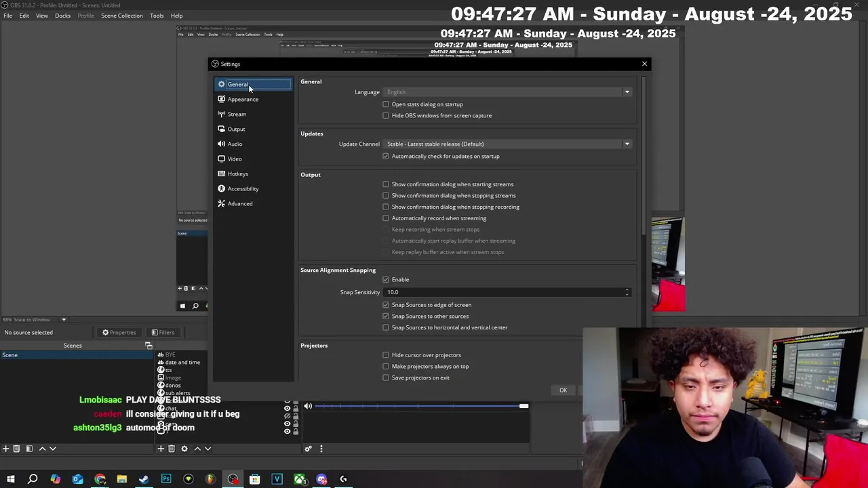Remove selected scene with trash icon
This screenshot has width=868, height=488.
point(17,449)
